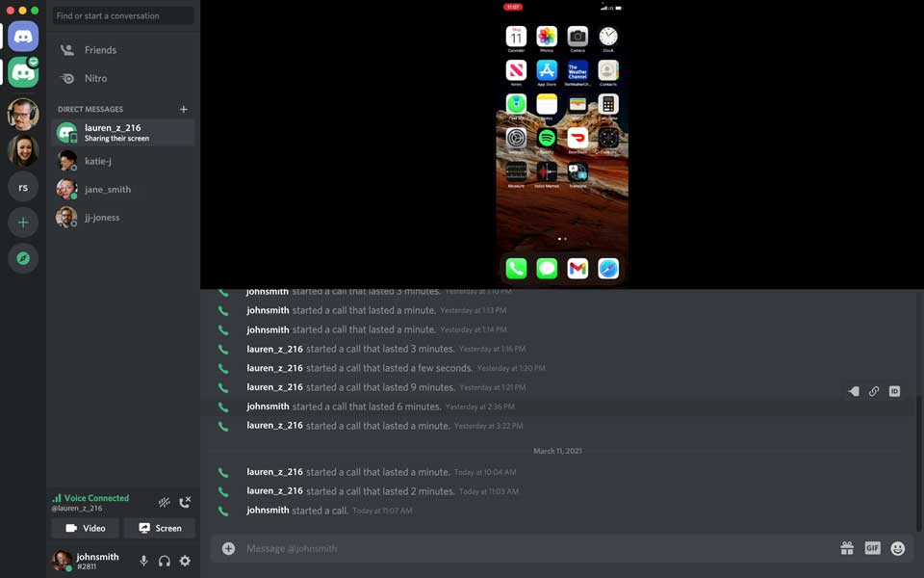The image size is (924, 578).
Task: Open the GIF picker
Action: [x=872, y=547]
